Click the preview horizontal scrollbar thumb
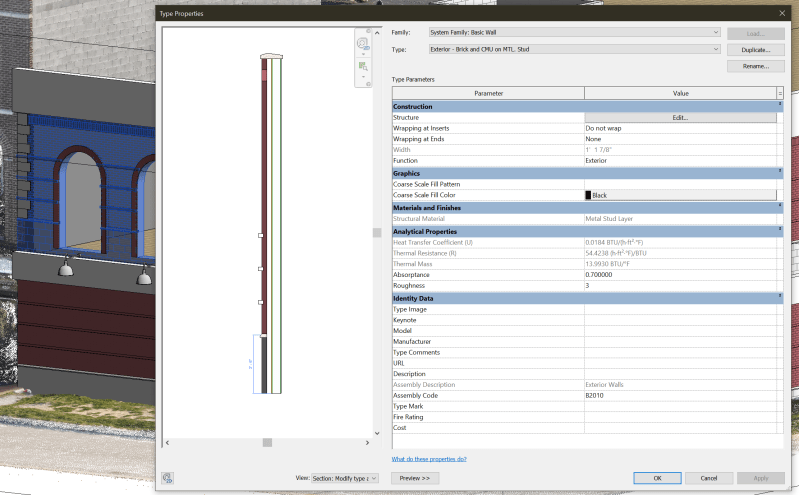This screenshot has height=495, width=799. pyautogui.click(x=267, y=442)
